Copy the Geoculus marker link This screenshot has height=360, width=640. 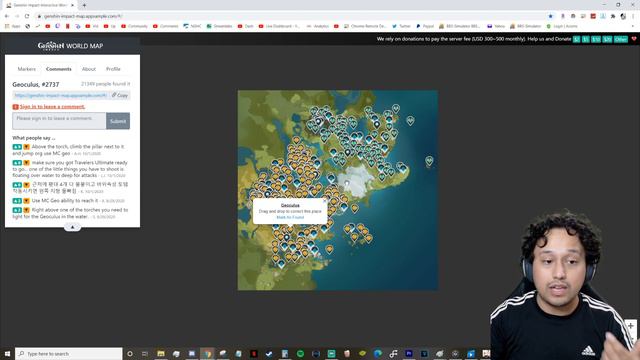click(120, 95)
